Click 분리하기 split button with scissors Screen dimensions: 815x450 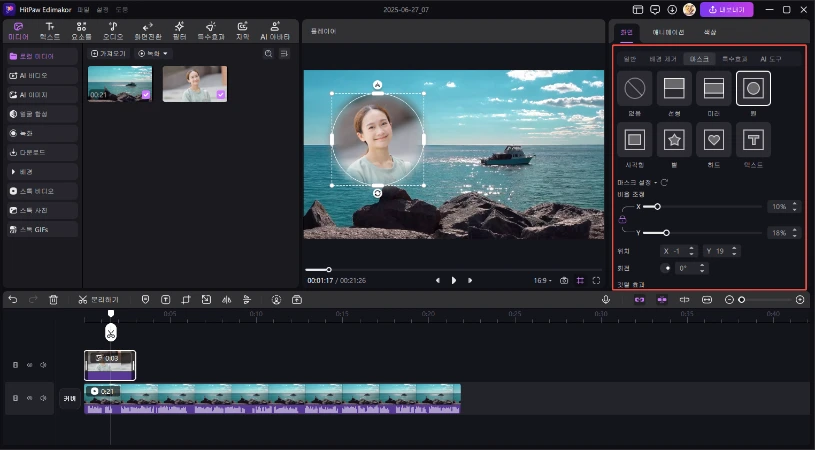[x=98, y=300]
